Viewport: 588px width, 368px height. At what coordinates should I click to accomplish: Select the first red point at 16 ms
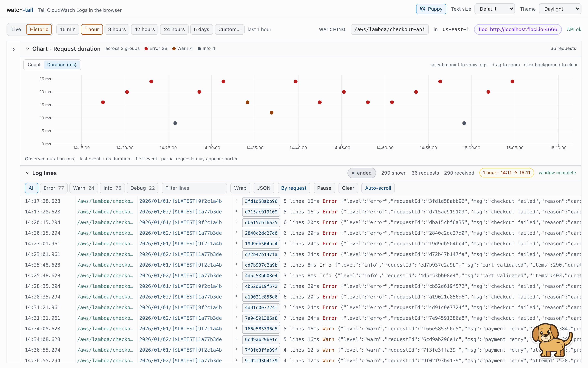tap(103, 102)
